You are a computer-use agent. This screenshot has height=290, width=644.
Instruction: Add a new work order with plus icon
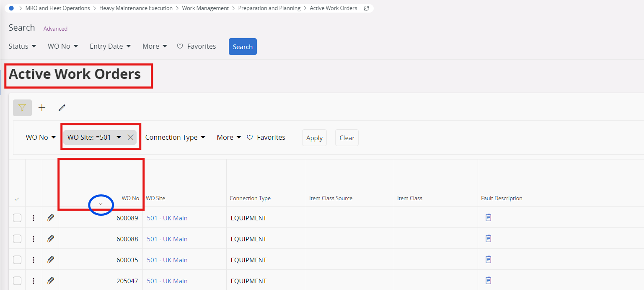(42, 108)
